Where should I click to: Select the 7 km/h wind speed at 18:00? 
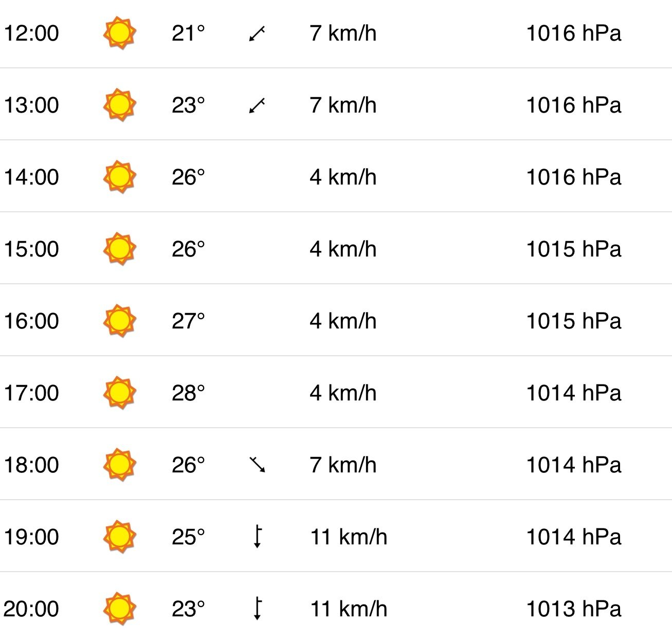click(343, 465)
